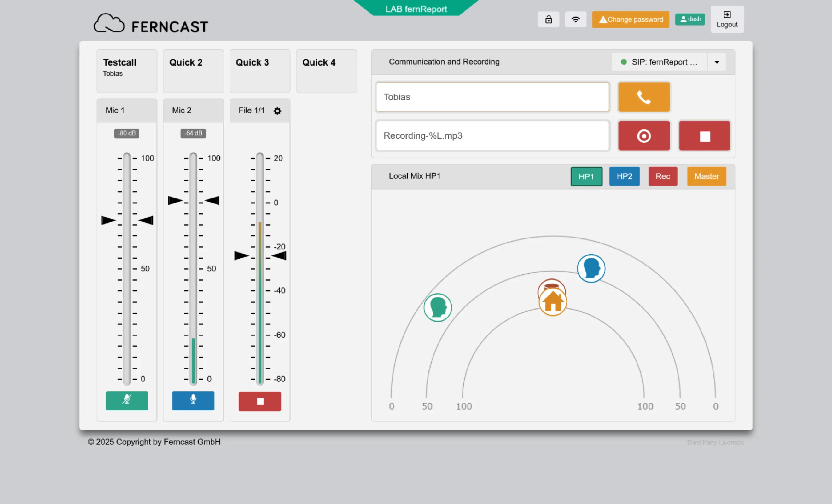Image resolution: width=832 pixels, height=504 pixels.
Task: Open File 1/1 settings gear
Action: pyautogui.click(x=277, y=111)
